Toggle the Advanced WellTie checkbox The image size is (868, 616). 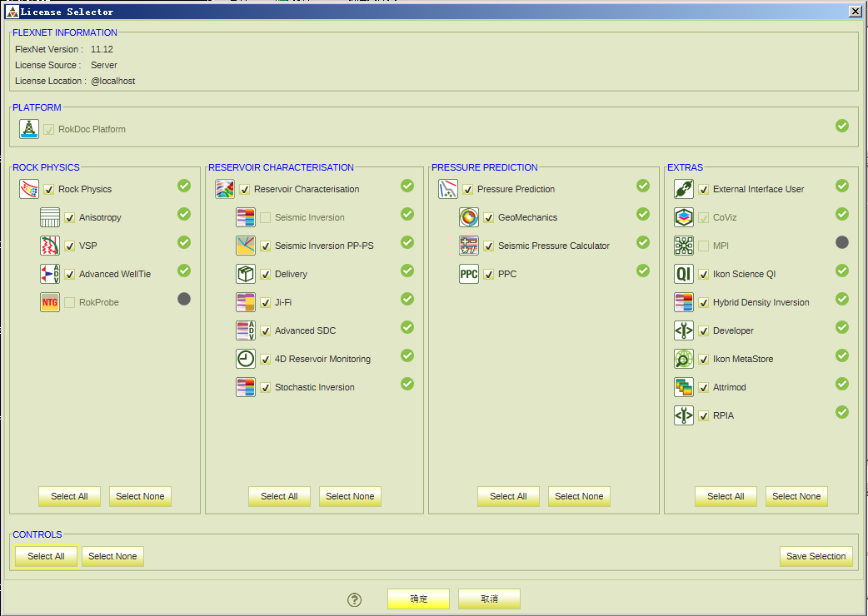tap(70, 274)
